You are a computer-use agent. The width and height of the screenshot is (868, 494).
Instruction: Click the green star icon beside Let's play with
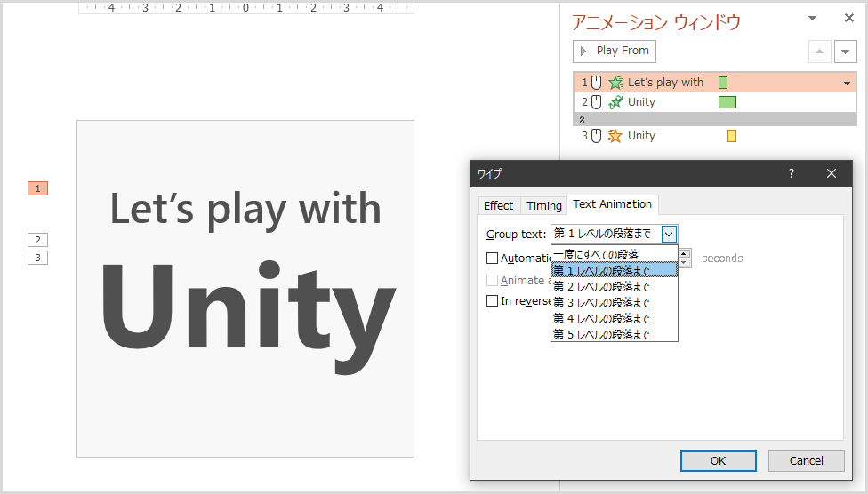click(615, 83)
